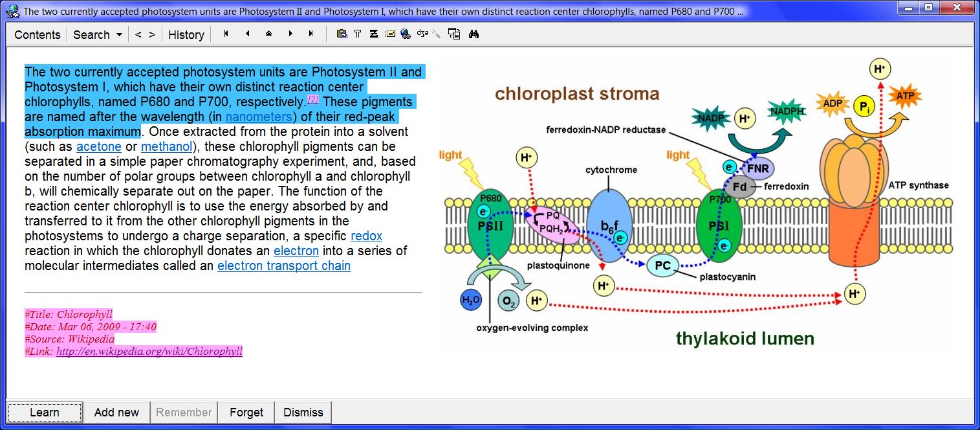Open the Contents menu
This screenshot has width=980, height=430.
tap(37, 35)
